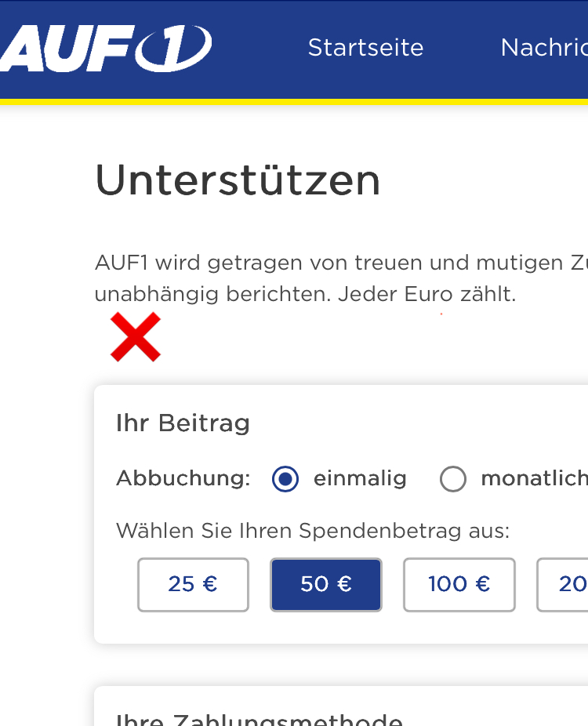Click the partially visible 200 € button
This screenshot has height=726, width=588.
point(564,584)
